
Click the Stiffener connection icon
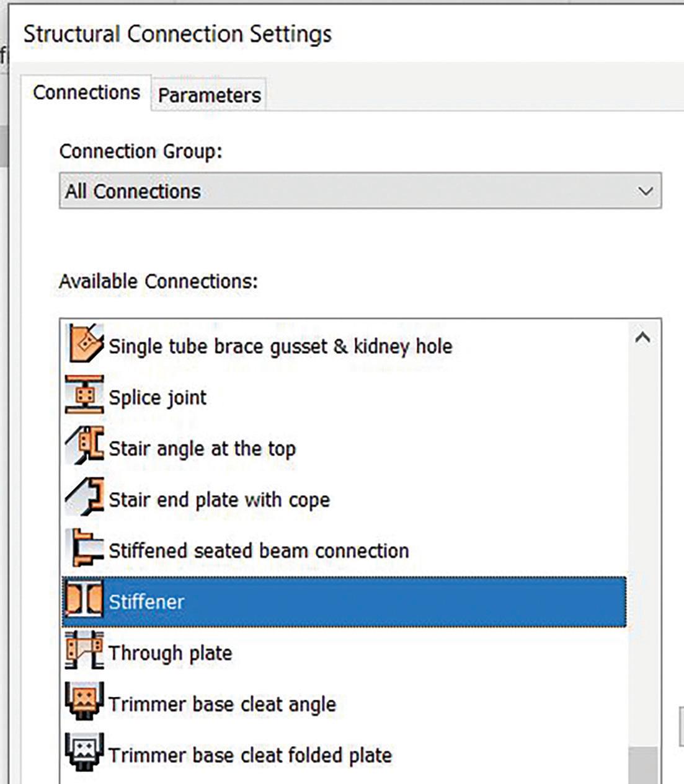point(84,599)
